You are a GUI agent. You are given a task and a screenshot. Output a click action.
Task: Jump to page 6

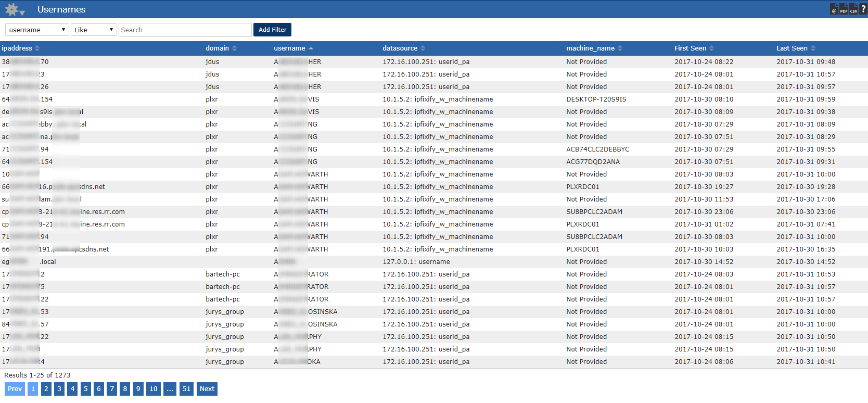[x=99, y=389]
